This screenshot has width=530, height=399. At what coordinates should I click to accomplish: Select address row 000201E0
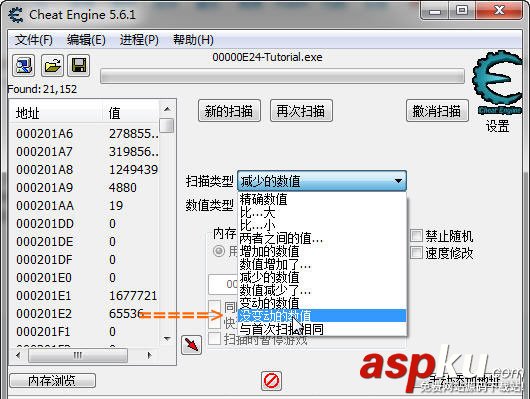[x=85, y=277]
